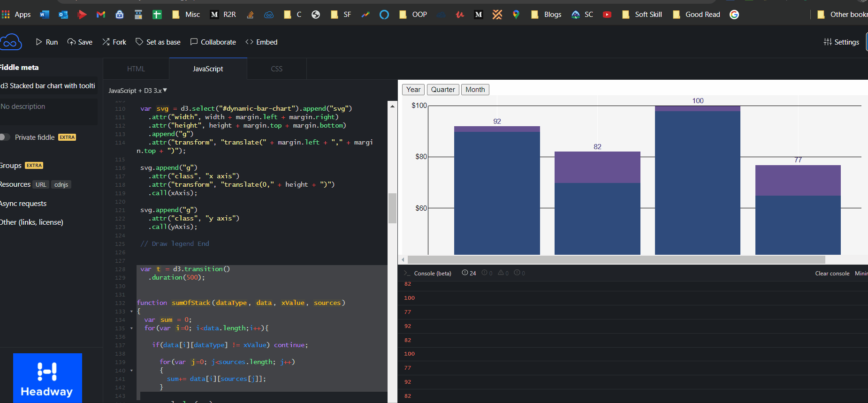868x403 pixels.
Task: Click the Headway advertisement tile
Action: click(x=47, y=378)
